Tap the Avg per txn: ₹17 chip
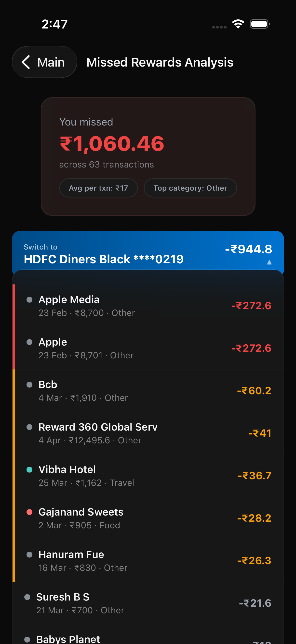The width and height of the screenshot is (296, 644). (98, 188)
